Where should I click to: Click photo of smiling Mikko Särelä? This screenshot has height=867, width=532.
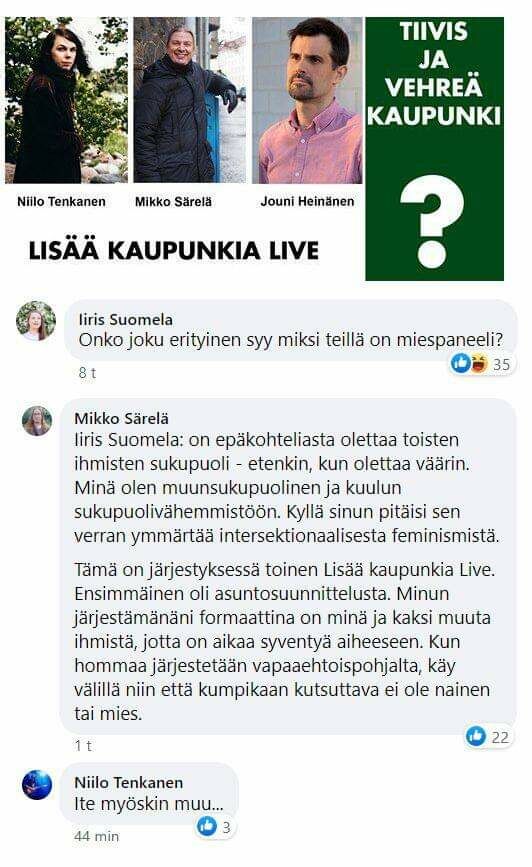(x=190, y=100)
